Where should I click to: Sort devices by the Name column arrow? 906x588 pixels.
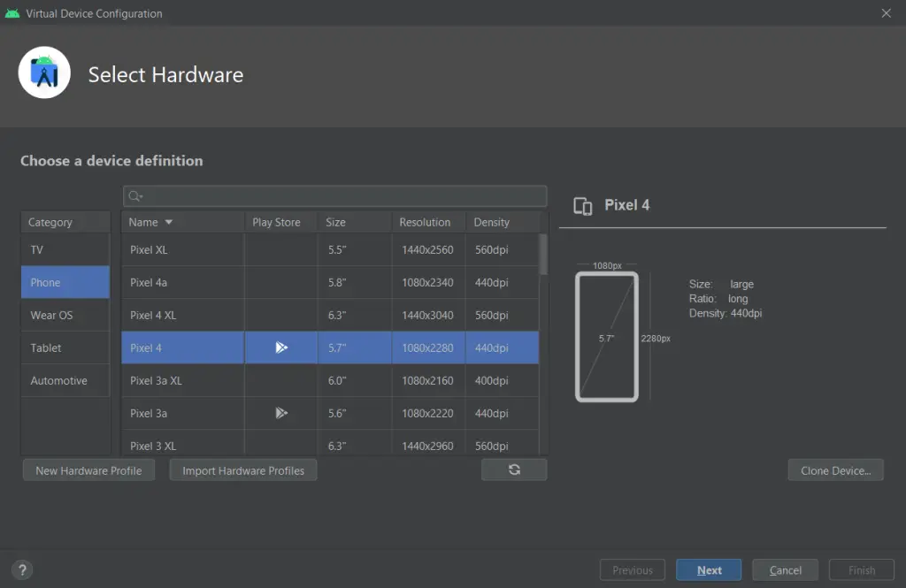[169, 222]
